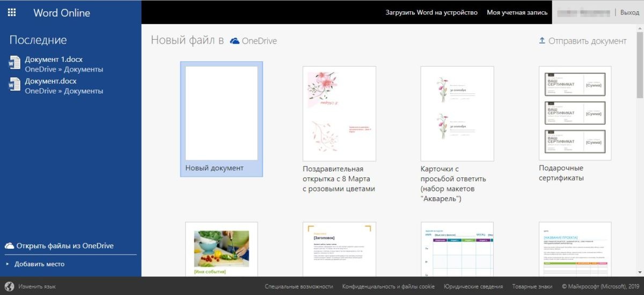Viewport: 644px width, 295px height.
Task: Click the Выход sign-out link
Action: click(630, 12)
